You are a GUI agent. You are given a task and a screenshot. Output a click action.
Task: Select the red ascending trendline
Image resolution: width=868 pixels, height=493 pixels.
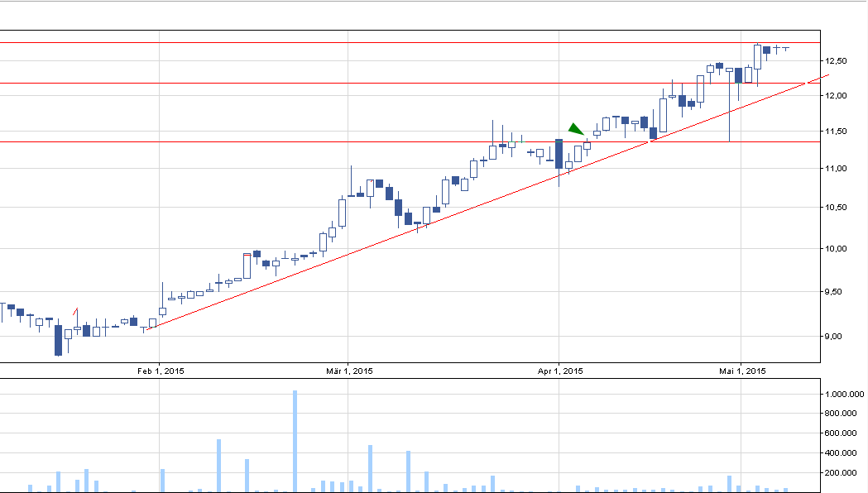(414, 228)
